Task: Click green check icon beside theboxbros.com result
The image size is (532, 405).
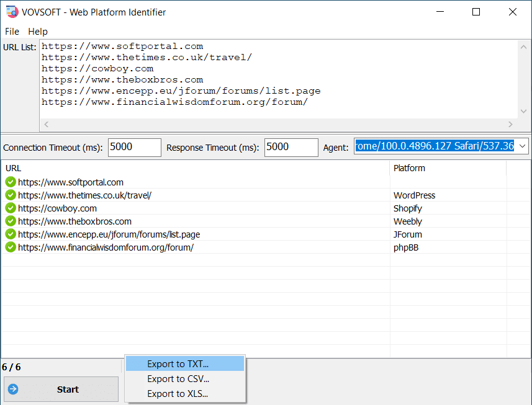Action: pyautogui.click(x=11, y=221)
